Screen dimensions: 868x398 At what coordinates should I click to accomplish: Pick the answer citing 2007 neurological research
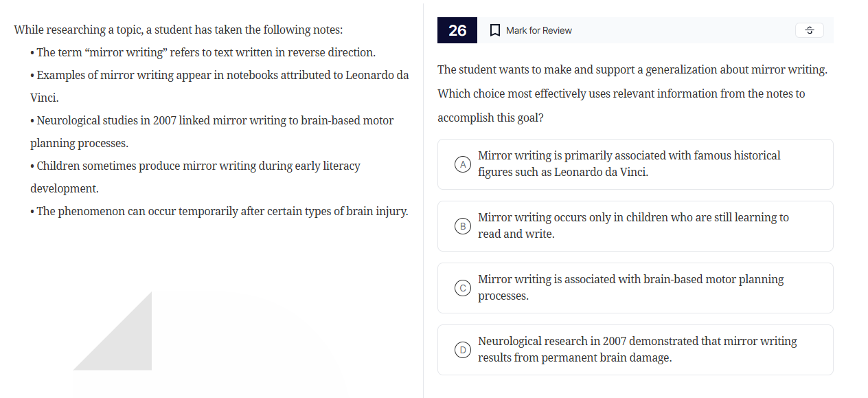click(635, 349)
